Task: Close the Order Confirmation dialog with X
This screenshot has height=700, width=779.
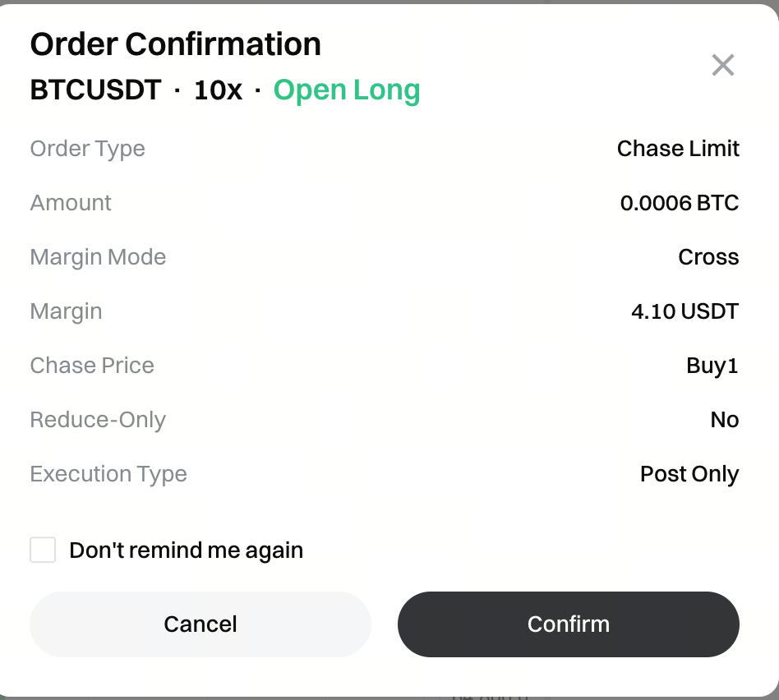Action: tap(722, 65)
